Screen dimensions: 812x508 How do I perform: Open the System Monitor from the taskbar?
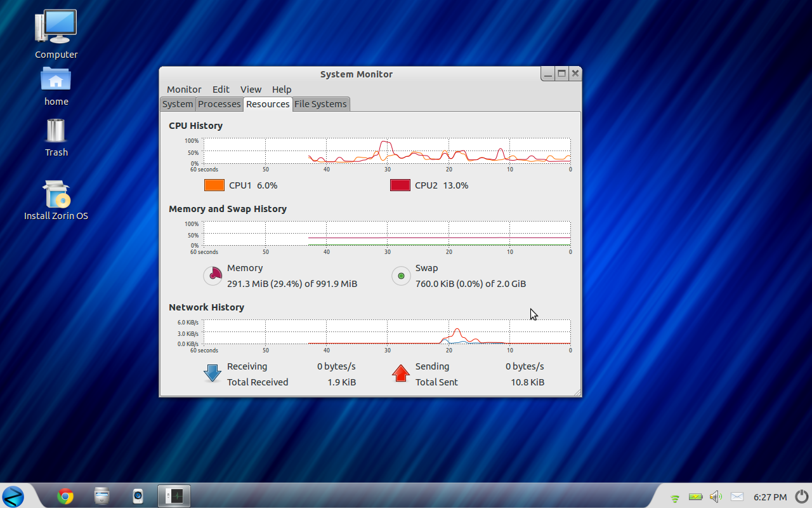pos(174,496)
